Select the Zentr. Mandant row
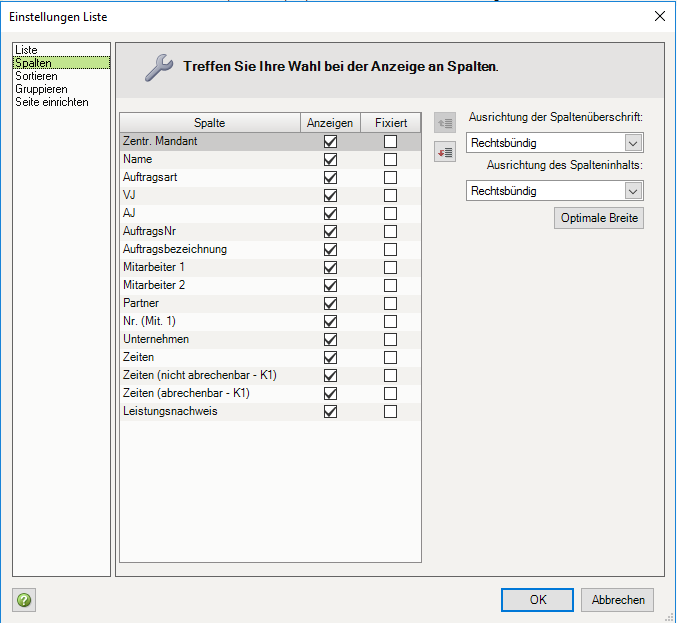This screenshot has height=623, width=677. tap(270, 142)
